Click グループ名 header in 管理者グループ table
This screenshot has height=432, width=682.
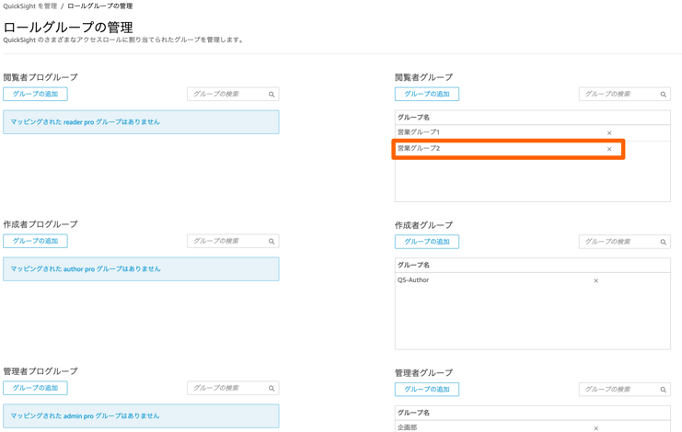tap(413, 412)
